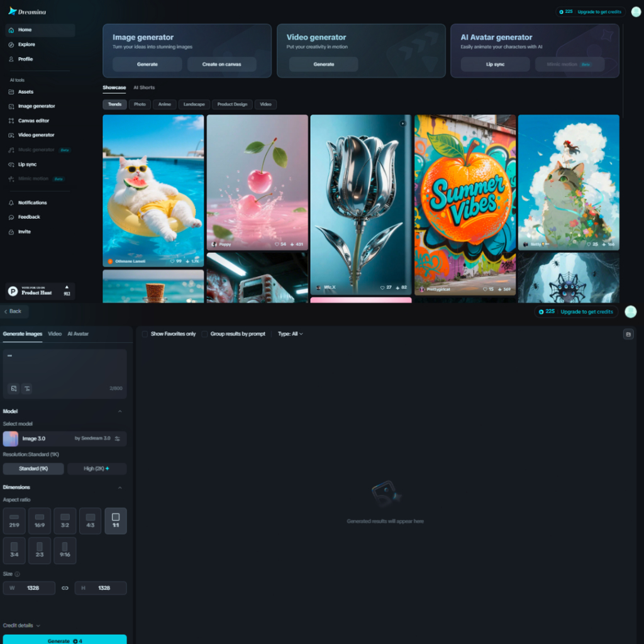Select the 16:9 aspect ratio option

(40, 521)
